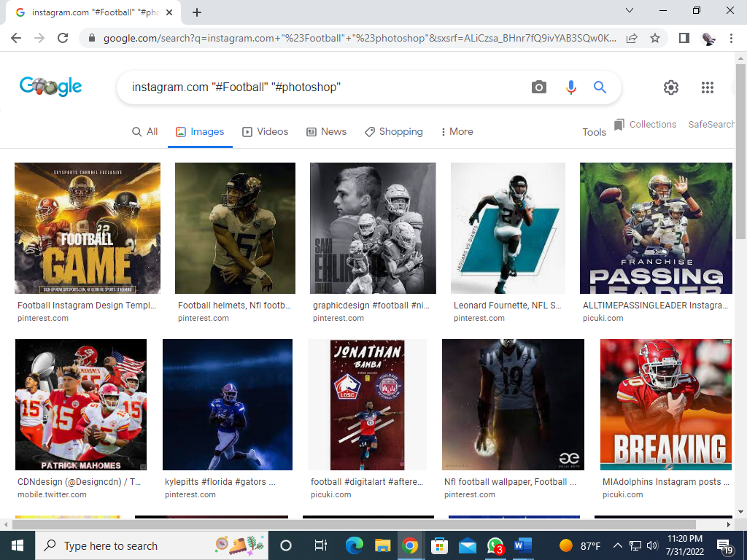Viewport: 747px width, 560px height.
Task: Open Word from taskbar
Action: click(523, 545)
